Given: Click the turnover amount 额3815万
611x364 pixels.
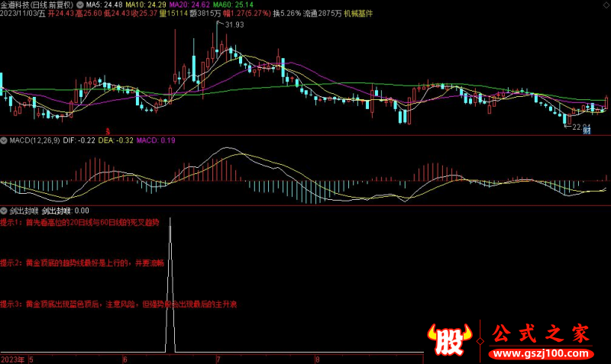Looking at the screenshot, I should click(205, 14).
